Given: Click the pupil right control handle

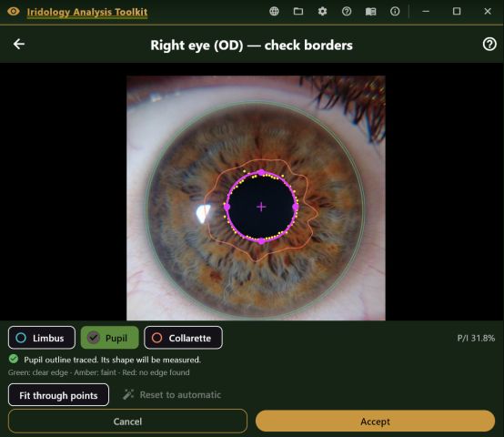Looking at the screenshot, I should pyautogui.click(x=296, y=207).
